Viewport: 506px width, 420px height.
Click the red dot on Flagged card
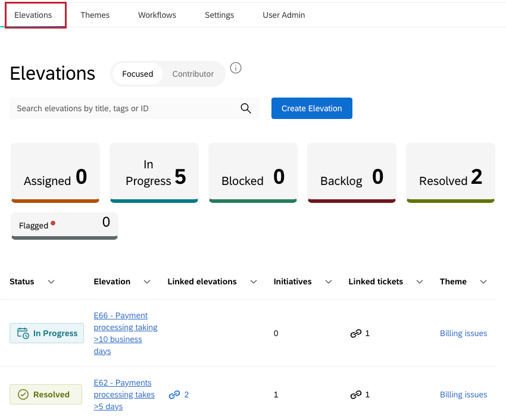pos(53,223)
